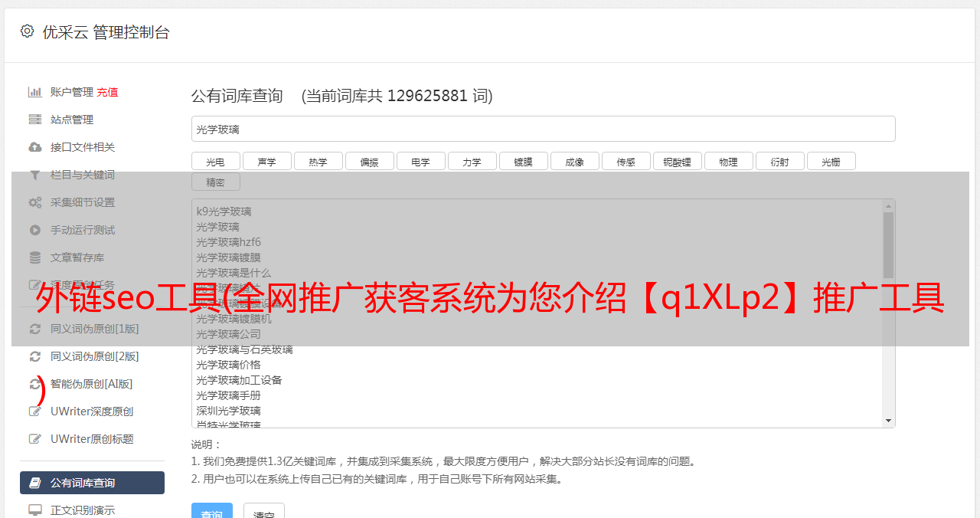This screenshot has width=980, height=518.
Task: Click the server icon for 站点管理
Action: tap(35, 120)
